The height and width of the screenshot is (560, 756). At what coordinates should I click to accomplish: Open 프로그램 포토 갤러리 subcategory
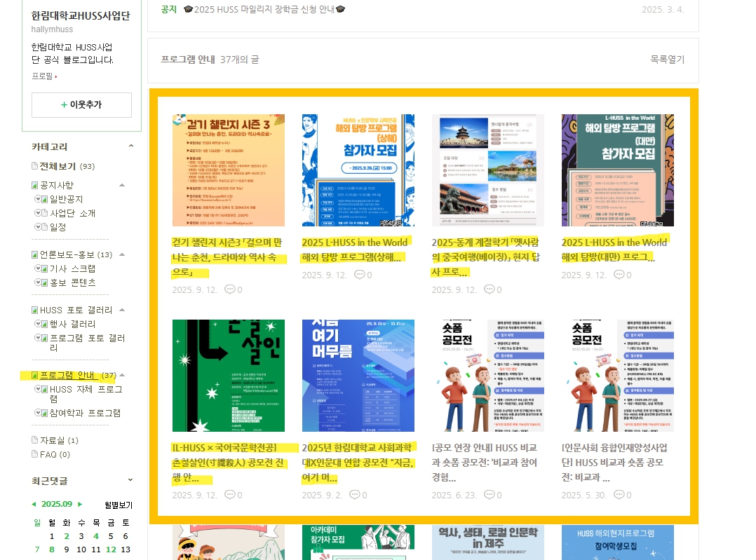coord(87,343)
